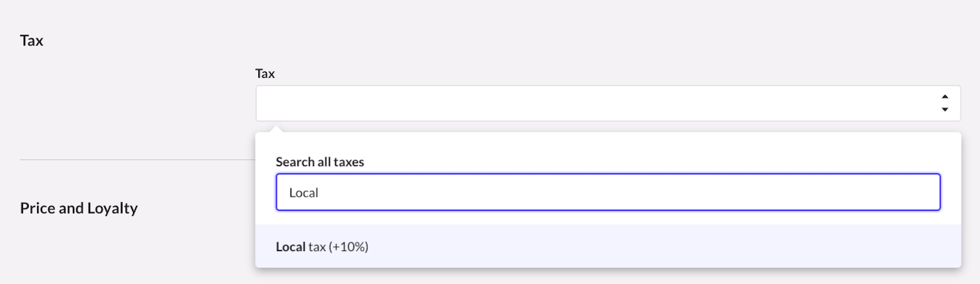980x284 pixels.
Task: Click the upward arrow in Tax selector
Action: pyautogui.click(x=944, y=97)
